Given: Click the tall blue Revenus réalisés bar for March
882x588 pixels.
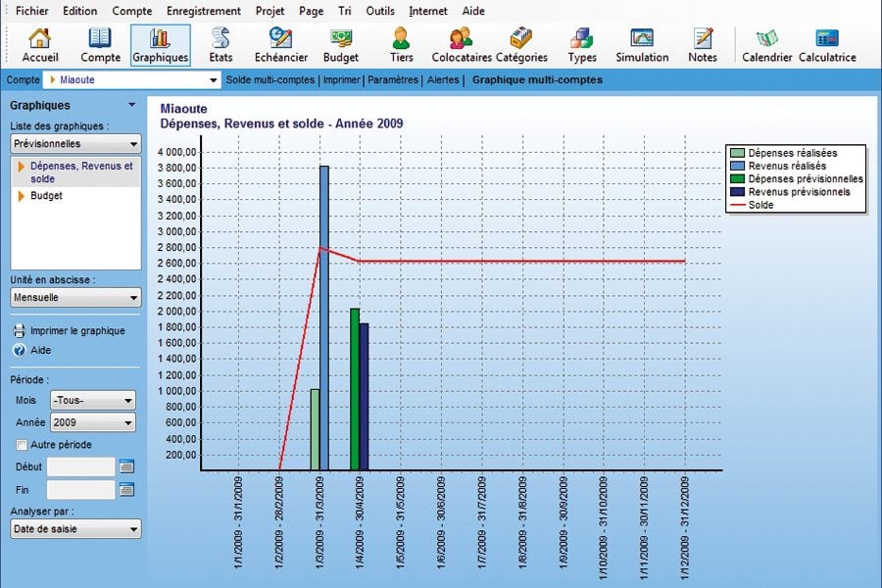Looking at the screenshot, I should pos(324,318).
